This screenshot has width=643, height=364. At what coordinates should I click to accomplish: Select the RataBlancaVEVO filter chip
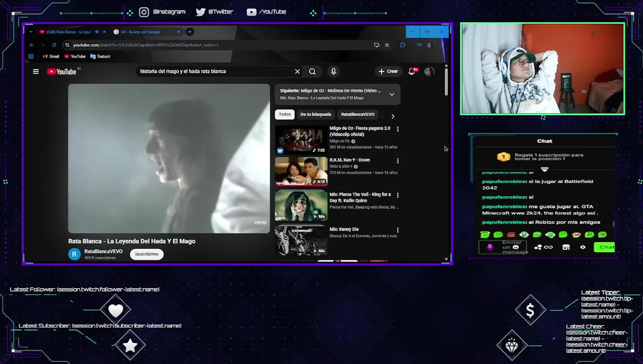point(357,115)
